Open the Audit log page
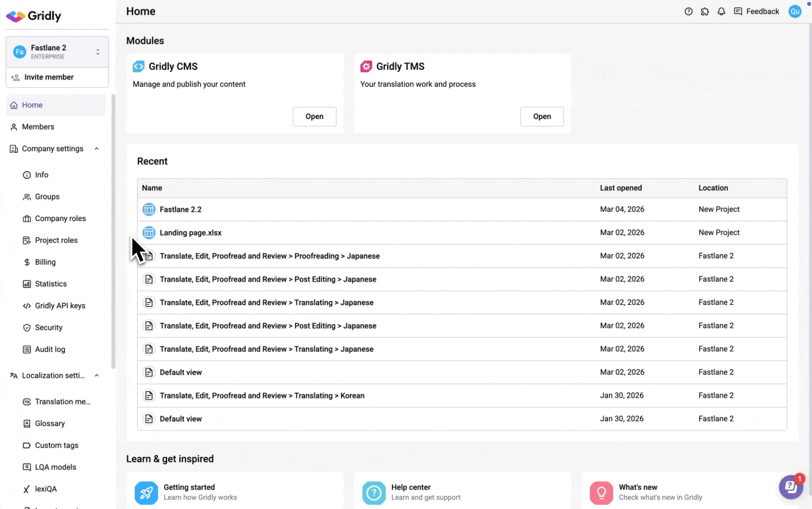The image size is (812, 509). 50,349
